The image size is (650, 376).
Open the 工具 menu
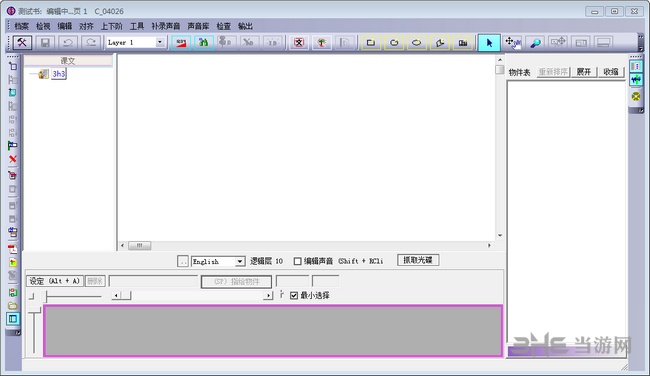coord(137,26)
